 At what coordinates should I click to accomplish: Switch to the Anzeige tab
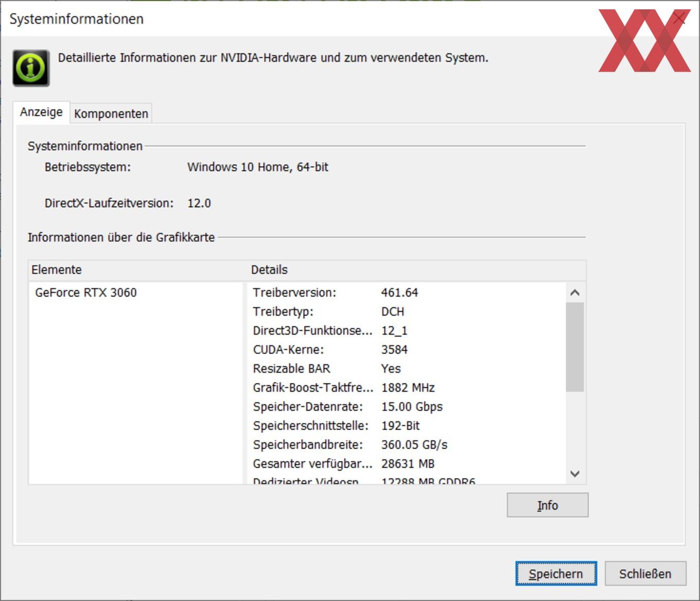(x=42, y=112)
